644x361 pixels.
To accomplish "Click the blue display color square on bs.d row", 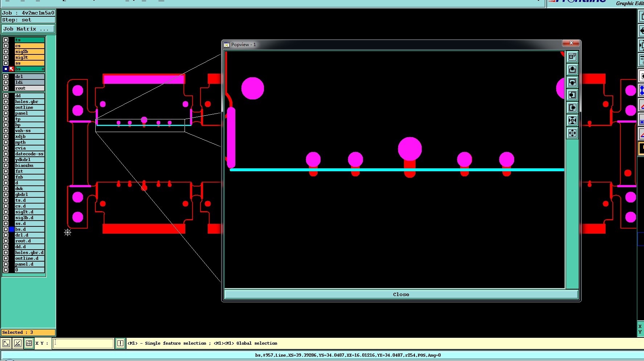I will coord(12,229).
